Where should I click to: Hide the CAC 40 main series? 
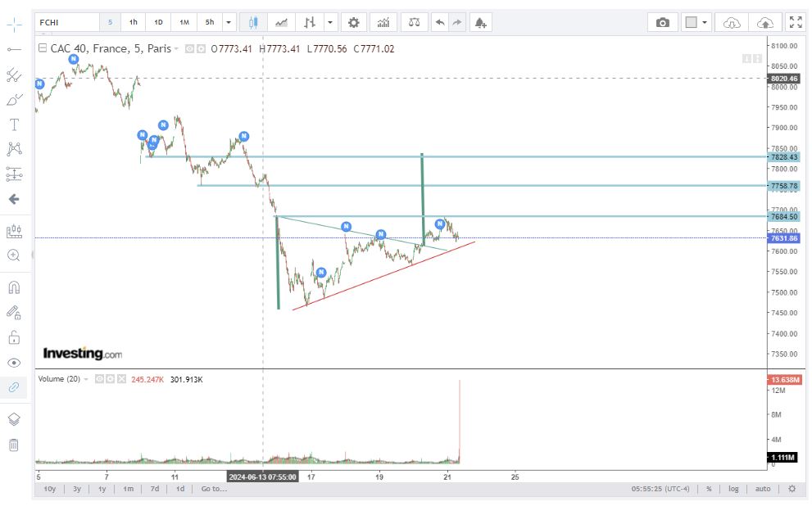coord(189,48)
